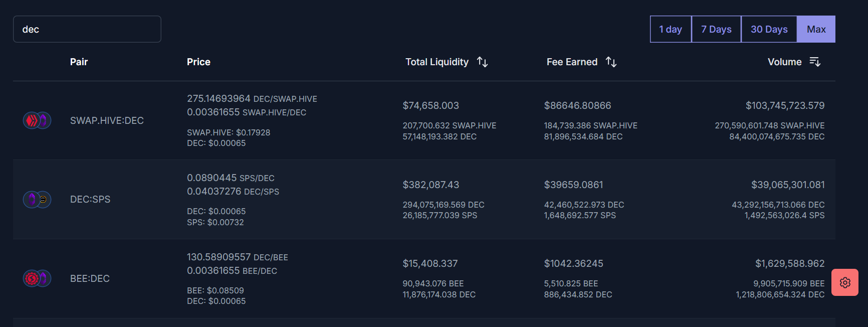The width and height of the screenshot is (868, 327).
Task: Click the SWAP.HIVE:DEC pair token icon
Action: pos(37,120)
